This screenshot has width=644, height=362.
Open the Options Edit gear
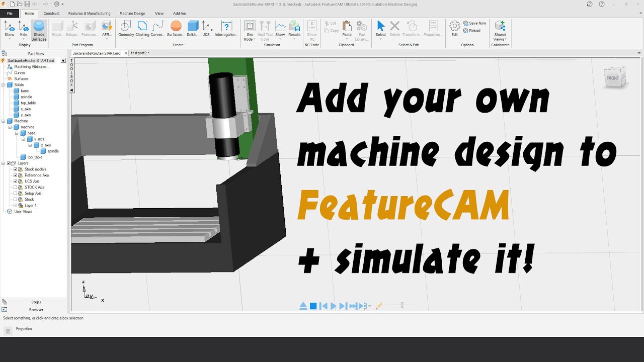coord(455,29)
